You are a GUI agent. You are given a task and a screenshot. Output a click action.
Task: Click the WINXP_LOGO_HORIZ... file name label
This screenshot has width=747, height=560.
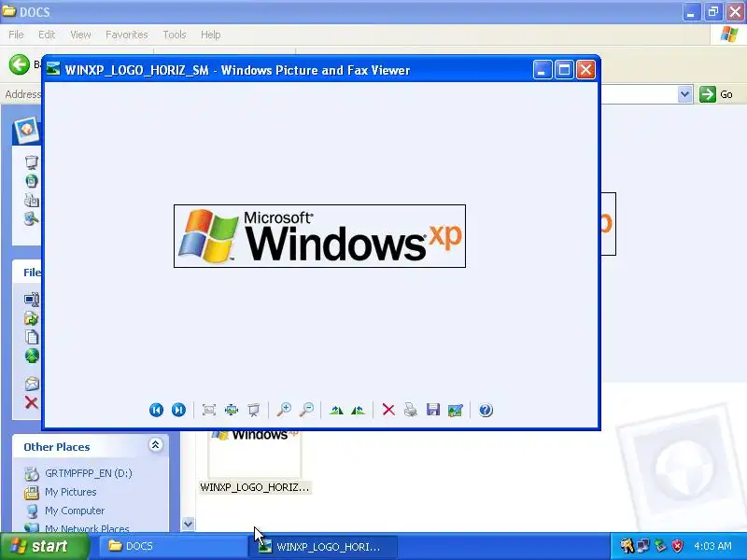pyautogui.click(x=254, y=487)
